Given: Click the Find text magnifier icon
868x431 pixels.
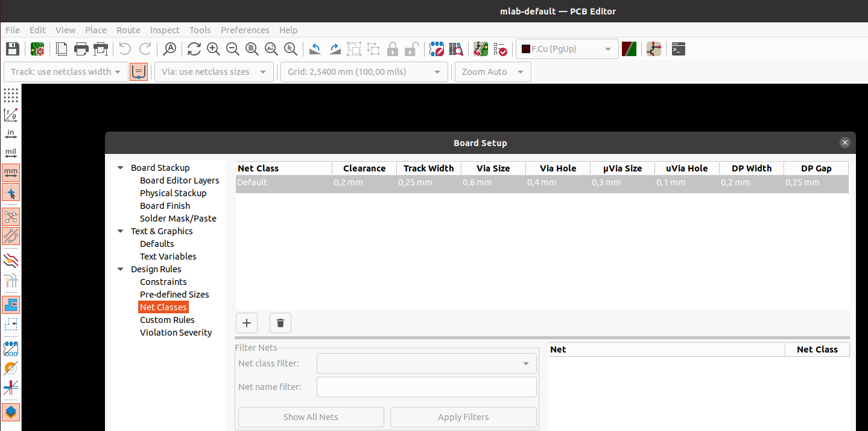Looking at the screenshot, I should coord(170,49).
